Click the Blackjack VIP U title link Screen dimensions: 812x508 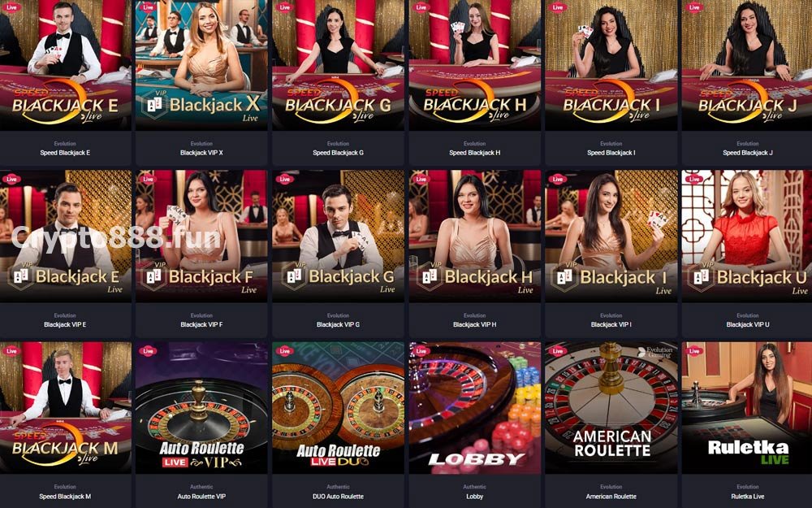point(748,324)
